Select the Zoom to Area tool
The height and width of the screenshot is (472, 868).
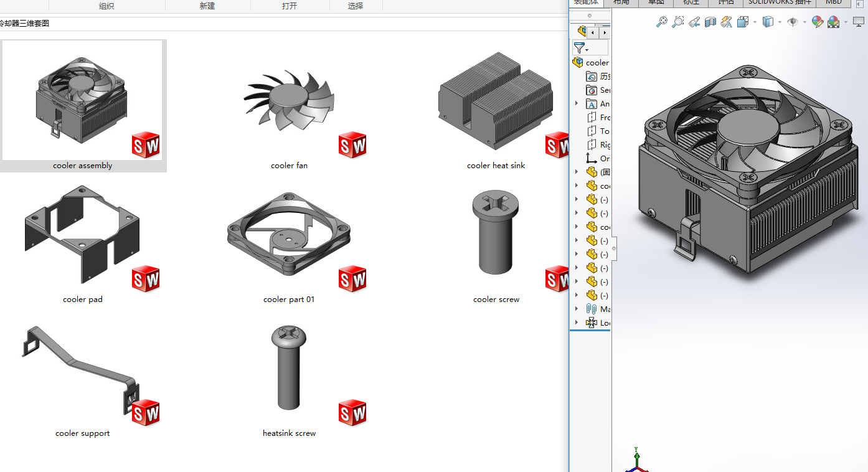pyautogui.click(x=678, y=22)
